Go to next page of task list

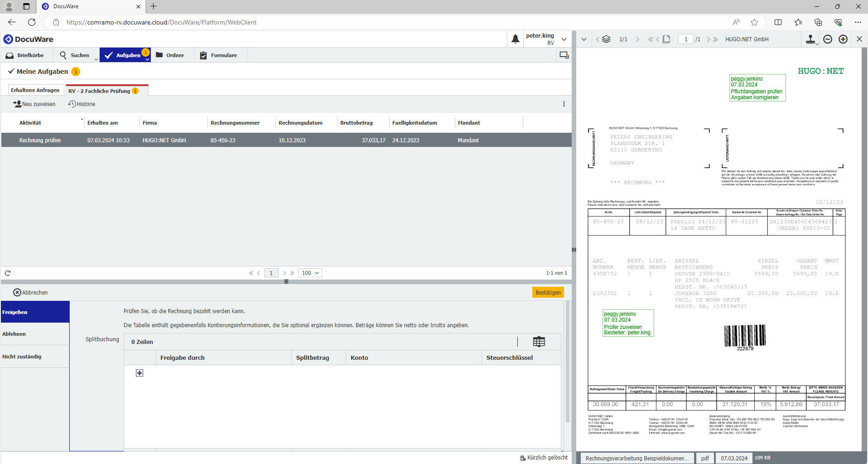click(x=285, y=273)
